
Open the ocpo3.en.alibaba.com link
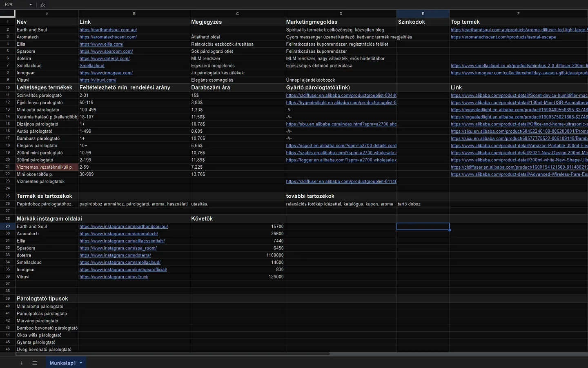341,146
